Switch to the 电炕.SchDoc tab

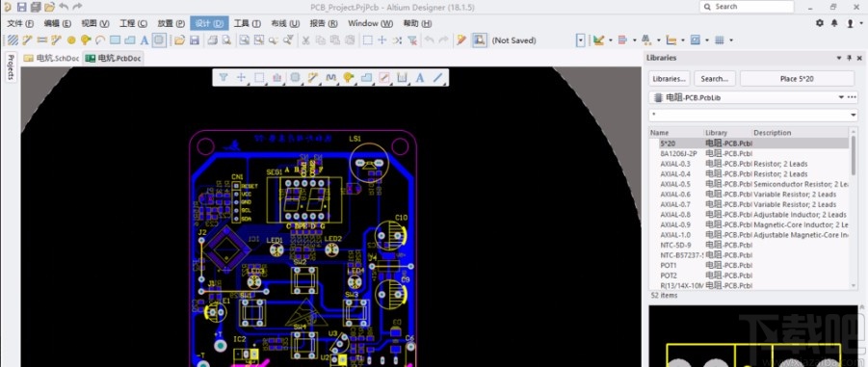(x=51, y=58)
